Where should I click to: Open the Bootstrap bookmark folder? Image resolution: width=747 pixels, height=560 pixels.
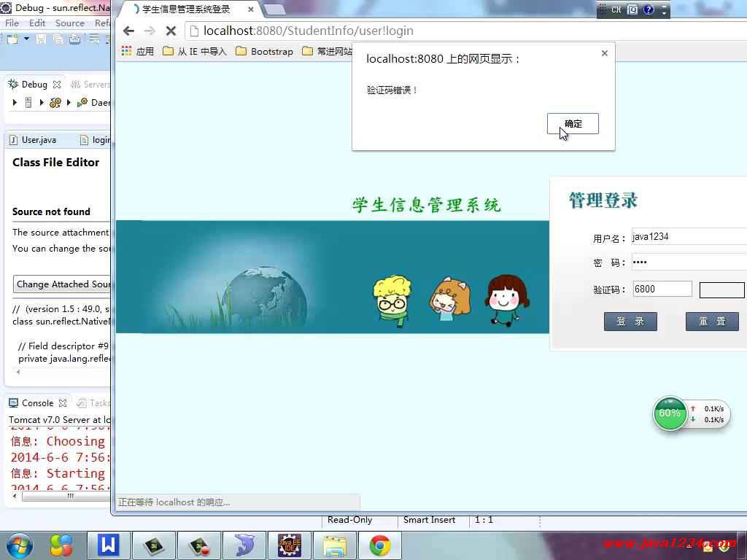click(264, 51)
